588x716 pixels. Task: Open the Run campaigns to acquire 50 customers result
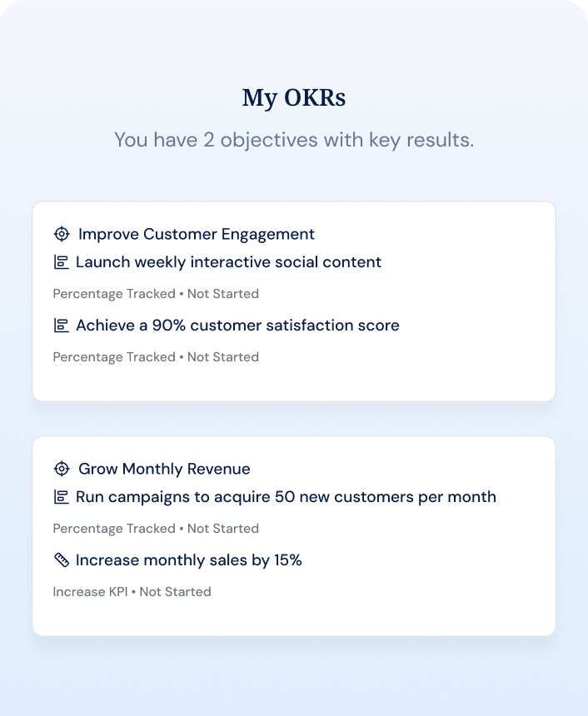click(286, 497)
